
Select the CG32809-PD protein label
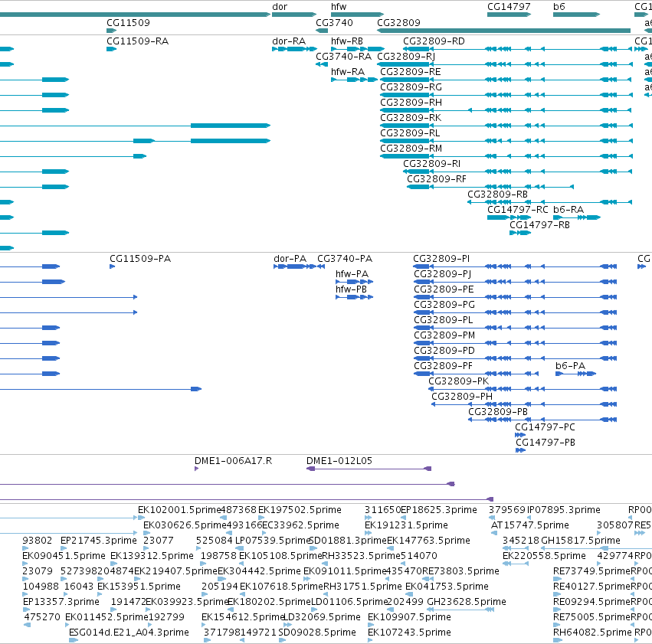pyautogui.click(x=444, y=351)
